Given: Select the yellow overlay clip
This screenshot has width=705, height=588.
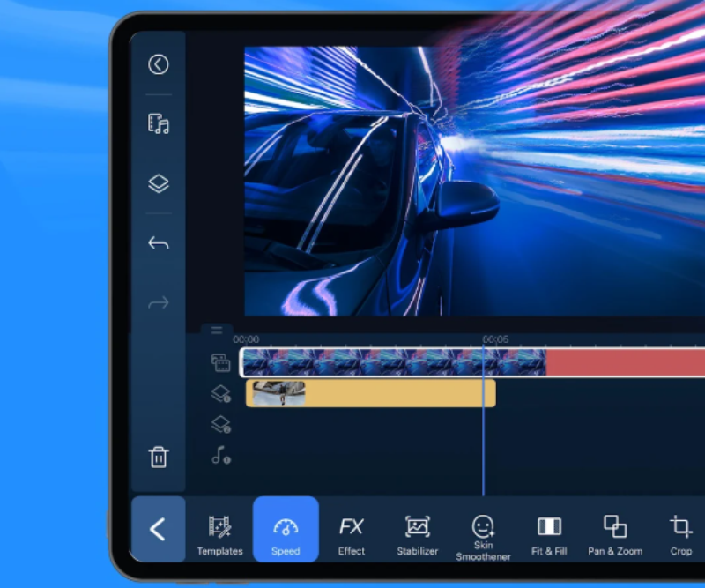Looking at the screenshot, I should [x=371, y=393].
